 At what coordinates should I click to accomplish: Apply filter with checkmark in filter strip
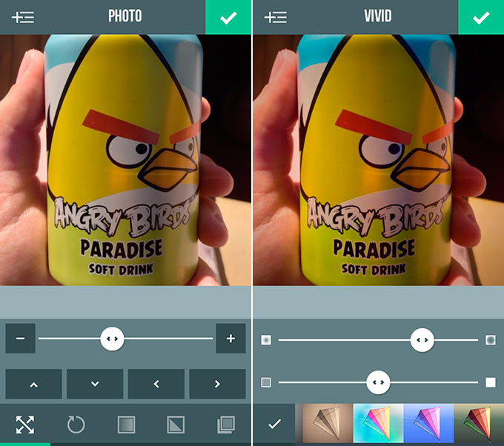click(274, 424)
